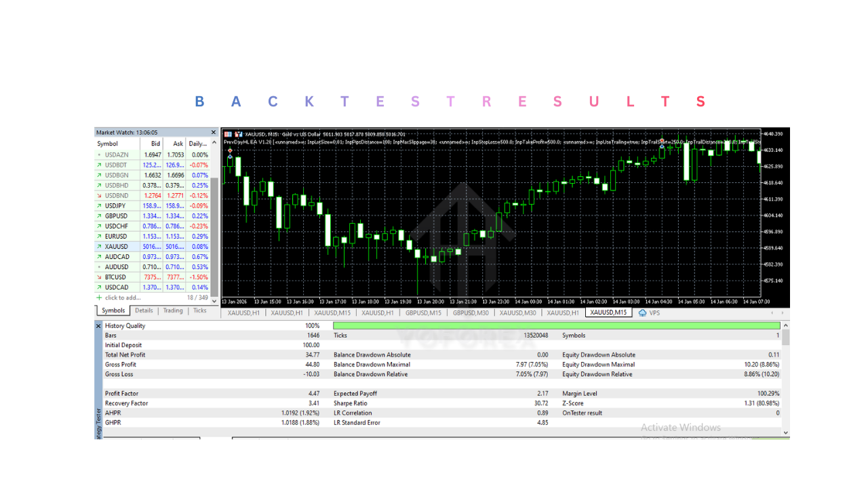Click the Total Net Profit value 34.77

click(313, 354)
